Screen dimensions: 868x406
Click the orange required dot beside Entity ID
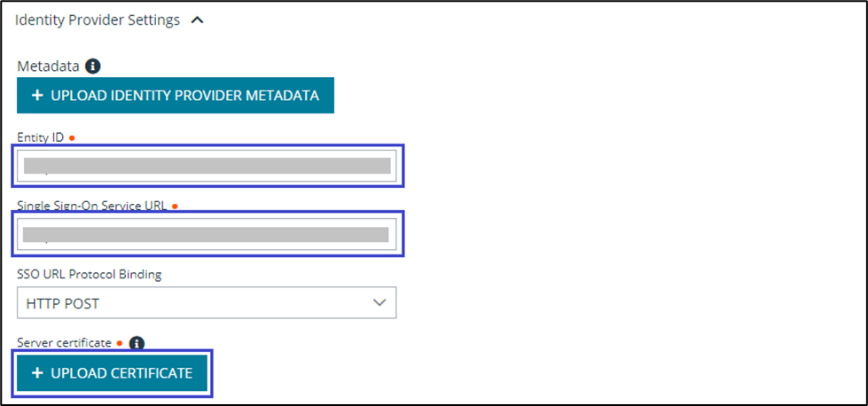click(71, 138)
